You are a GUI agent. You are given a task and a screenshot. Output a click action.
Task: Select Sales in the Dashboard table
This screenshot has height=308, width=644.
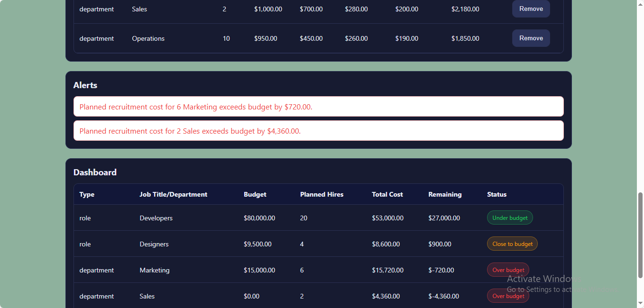(147, 296)
